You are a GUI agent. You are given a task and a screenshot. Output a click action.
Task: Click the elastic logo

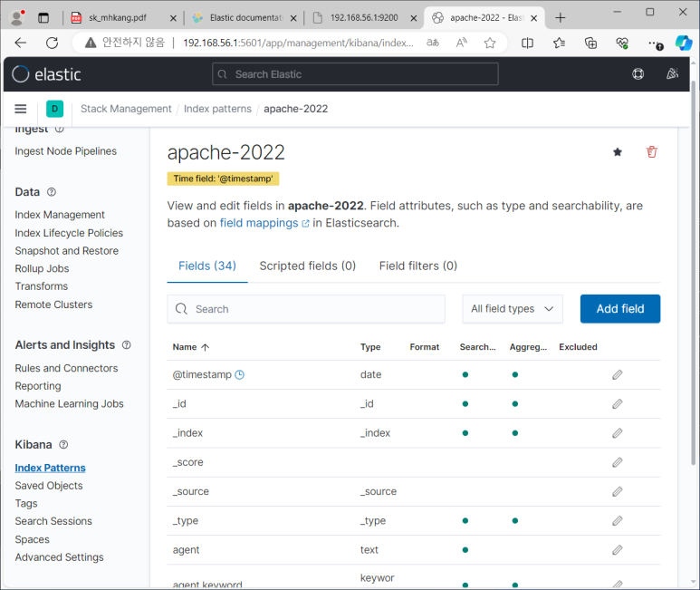click(46, 74)
